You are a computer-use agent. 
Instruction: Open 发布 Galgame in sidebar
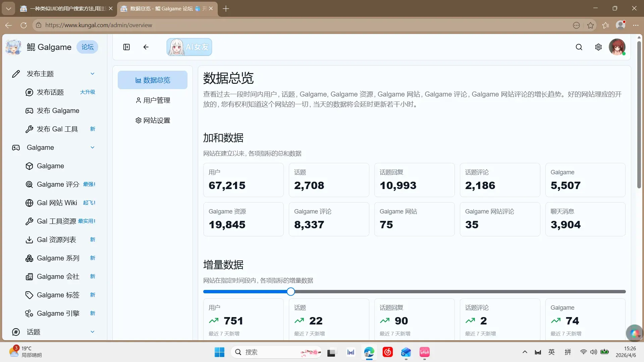[60, 111]
